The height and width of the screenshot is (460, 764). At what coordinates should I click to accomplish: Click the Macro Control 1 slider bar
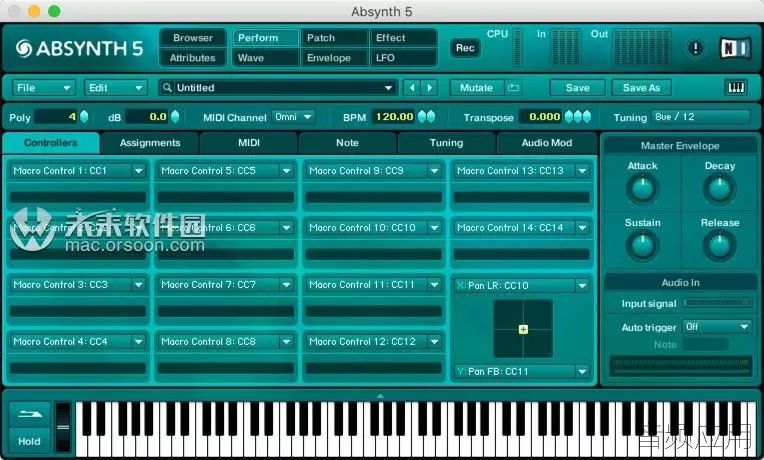pos(78,197)
